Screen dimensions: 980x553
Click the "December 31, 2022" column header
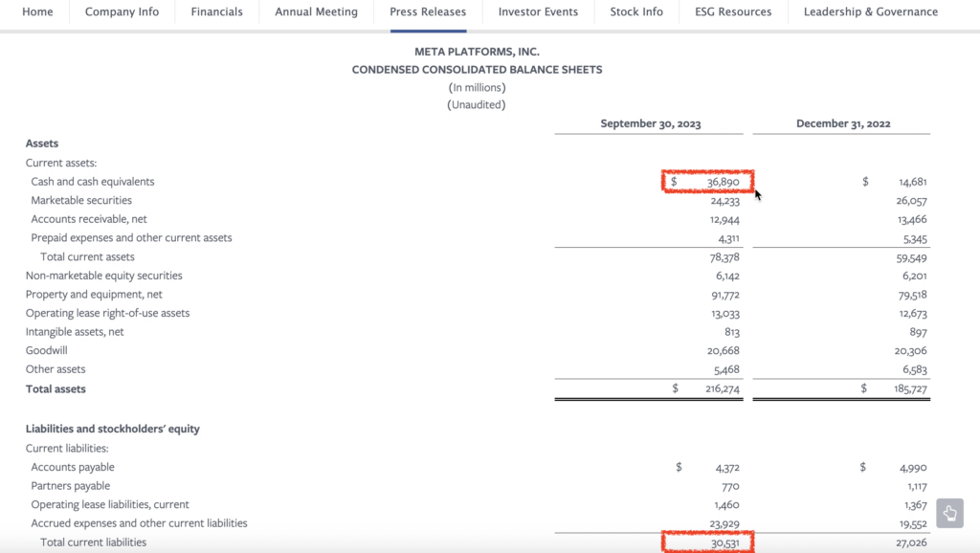pos(843,123)
